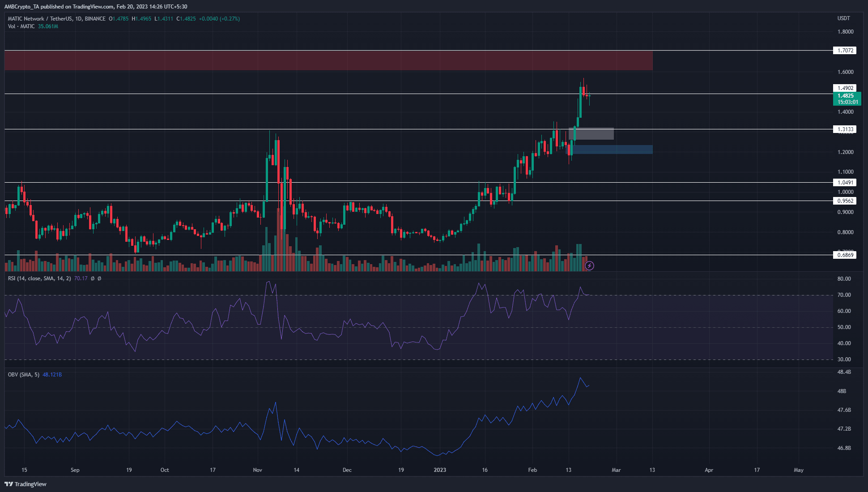Select the MATIC Network / TetherUS symbol title
Image resolution: width=868 pixels, height=492 pixels.
[40, 19]
